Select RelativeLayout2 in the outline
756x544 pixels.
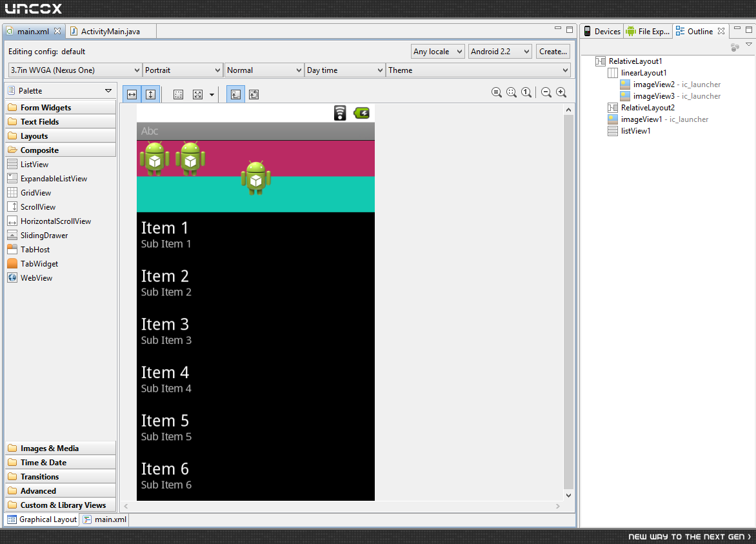tap(641, 108)
